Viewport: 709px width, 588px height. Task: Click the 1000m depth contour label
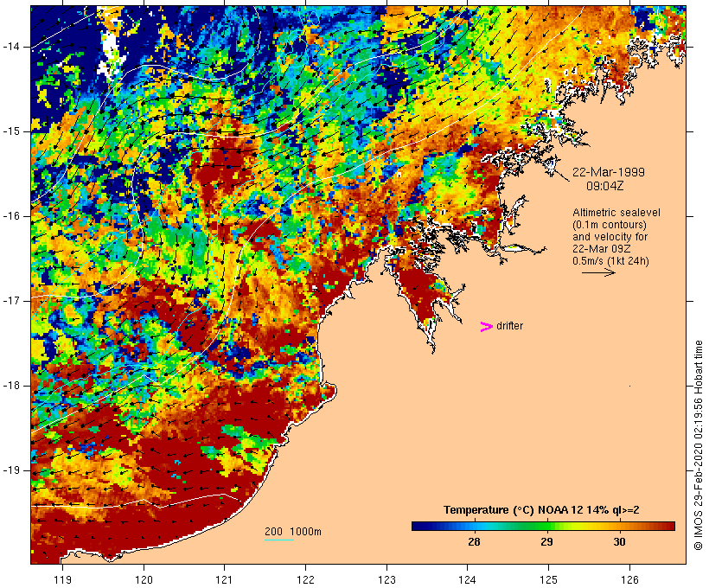(x=306, y=532)
